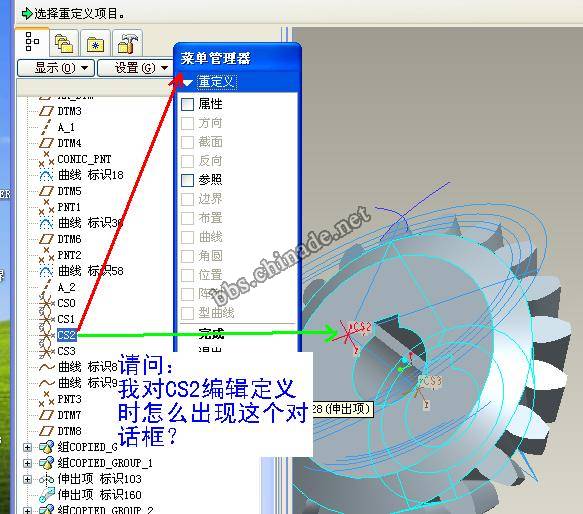The width and height of the screenshot is (583, 514).
Task: Open the connections hammer tab icon
Action: point(128,43)
